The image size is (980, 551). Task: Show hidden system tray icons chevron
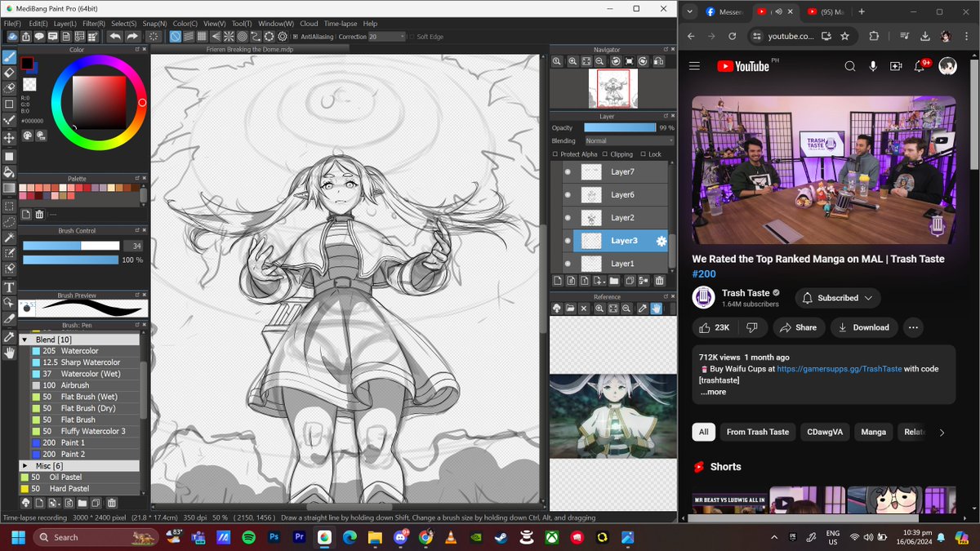coord(774,537)
